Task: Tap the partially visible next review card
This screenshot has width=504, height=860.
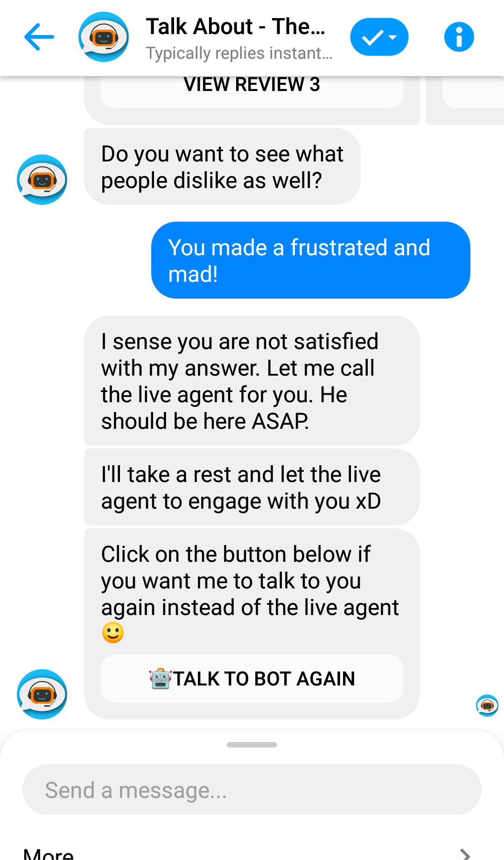Action: [465, 100]
